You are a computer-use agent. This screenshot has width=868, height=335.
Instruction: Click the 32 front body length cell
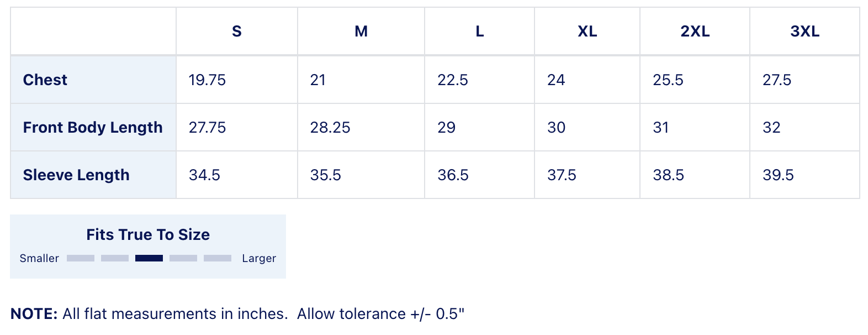click(x=771, y=128)
